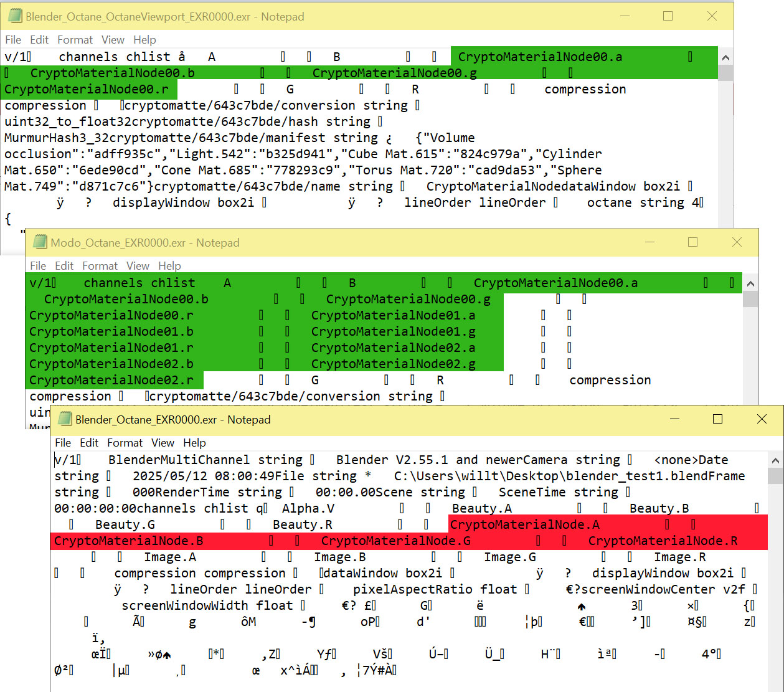
Task: Minimize the Blender_Octane_EXR0000 Notepad window
Action: pos(674,419)
